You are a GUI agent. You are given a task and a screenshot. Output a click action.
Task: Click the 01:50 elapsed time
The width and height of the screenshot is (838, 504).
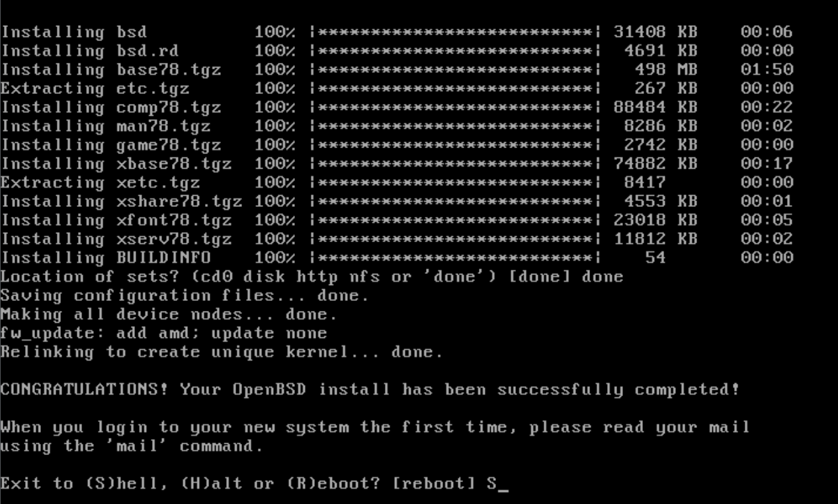click(767, 69)
